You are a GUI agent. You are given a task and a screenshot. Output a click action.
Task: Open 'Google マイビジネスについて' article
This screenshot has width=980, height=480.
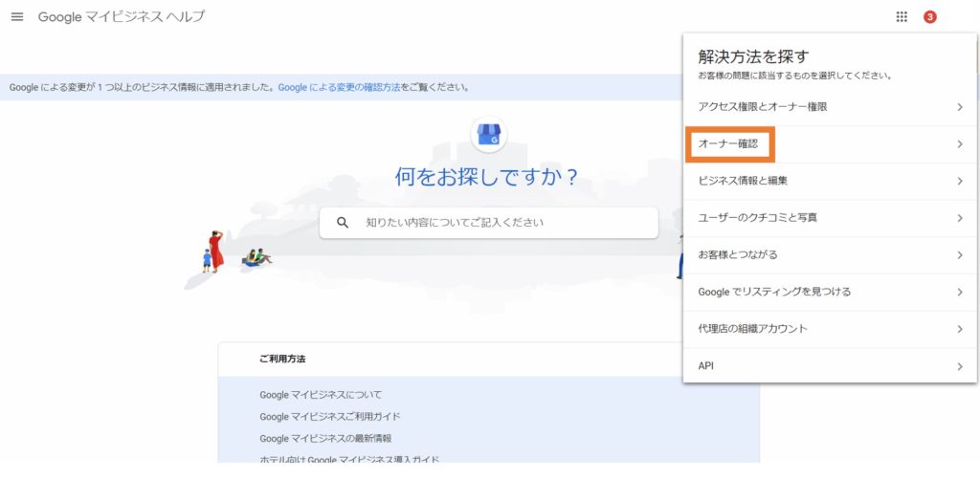321,395
